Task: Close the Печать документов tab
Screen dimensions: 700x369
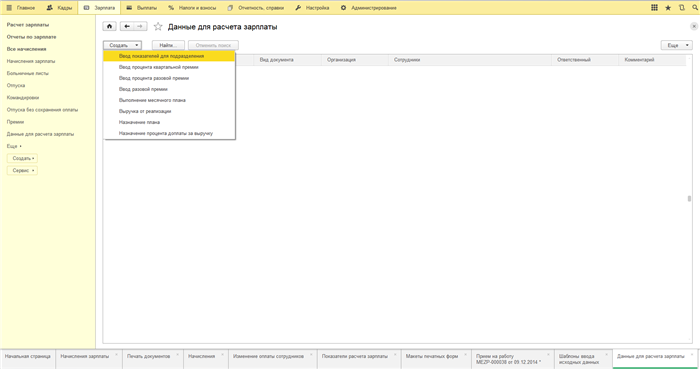Action: [179, 354]
